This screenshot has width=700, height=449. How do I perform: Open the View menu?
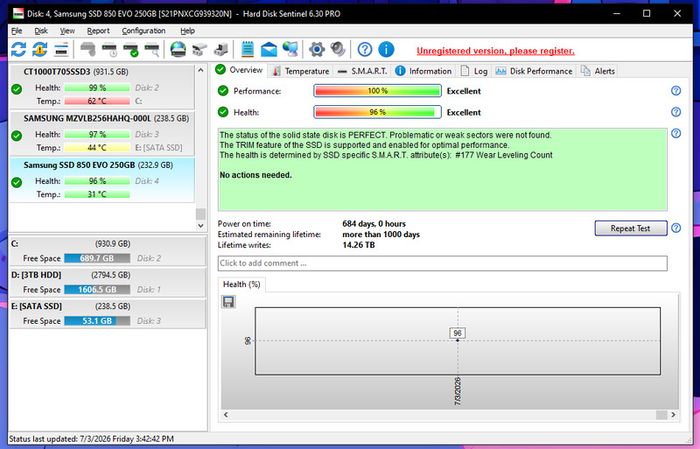[67, 31]
